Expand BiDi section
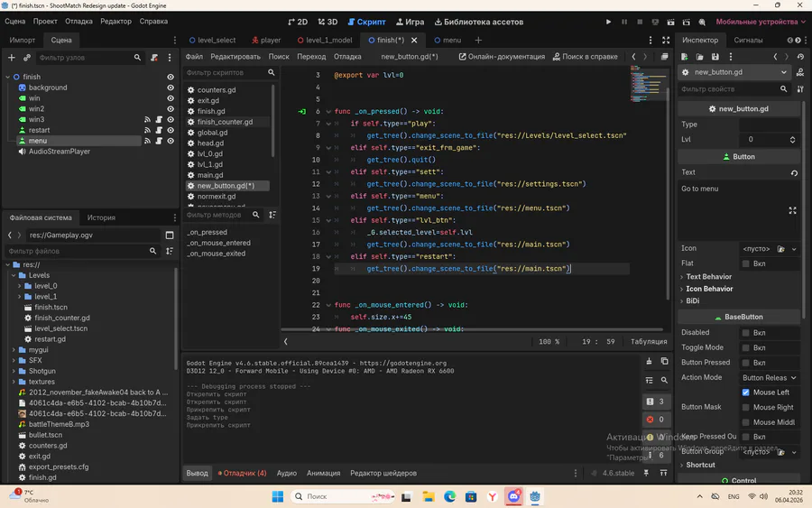Viewport: 812px width, 508px height. tap(691, 300)
